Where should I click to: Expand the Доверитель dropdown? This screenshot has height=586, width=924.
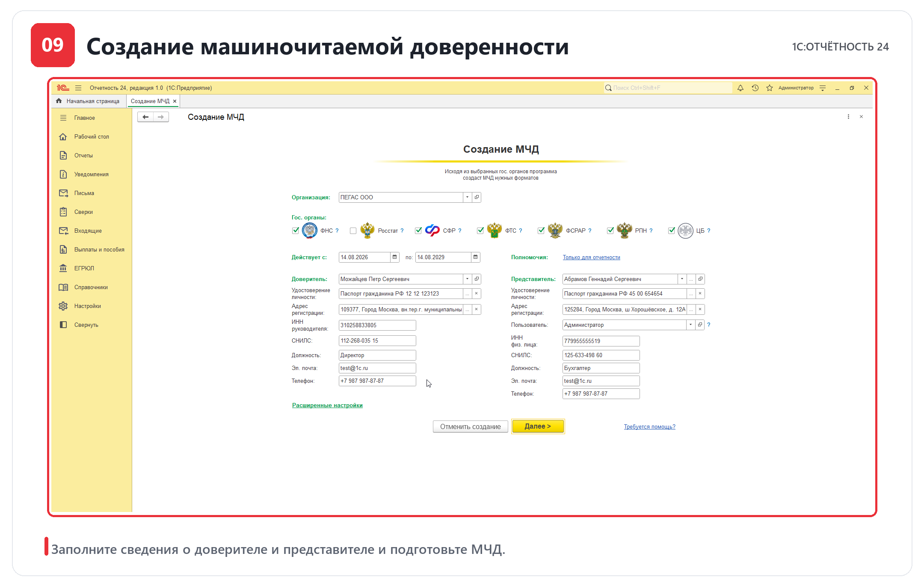[x=467, y=279]
